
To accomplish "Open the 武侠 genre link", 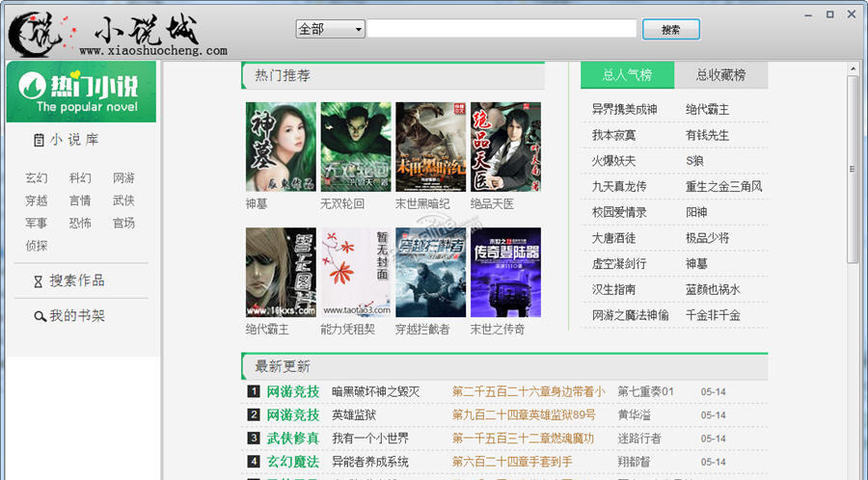I will pos(123,200).
